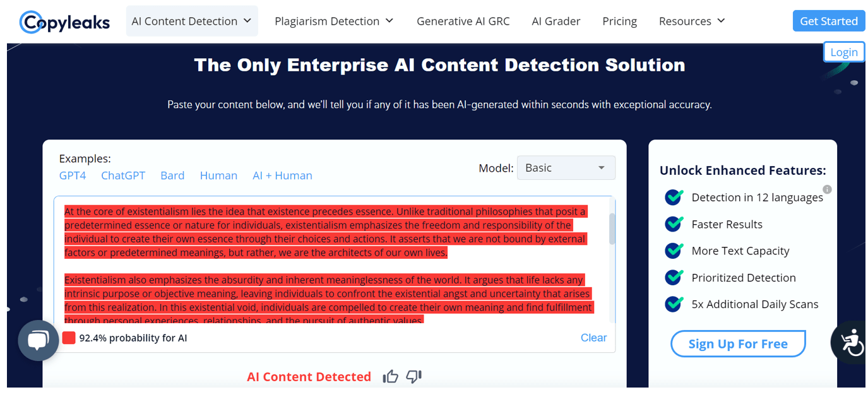Viewport: 868px width, 409px height.
Task: Click info icon beside Detection in 12 languages
Action: click(827, 189)
